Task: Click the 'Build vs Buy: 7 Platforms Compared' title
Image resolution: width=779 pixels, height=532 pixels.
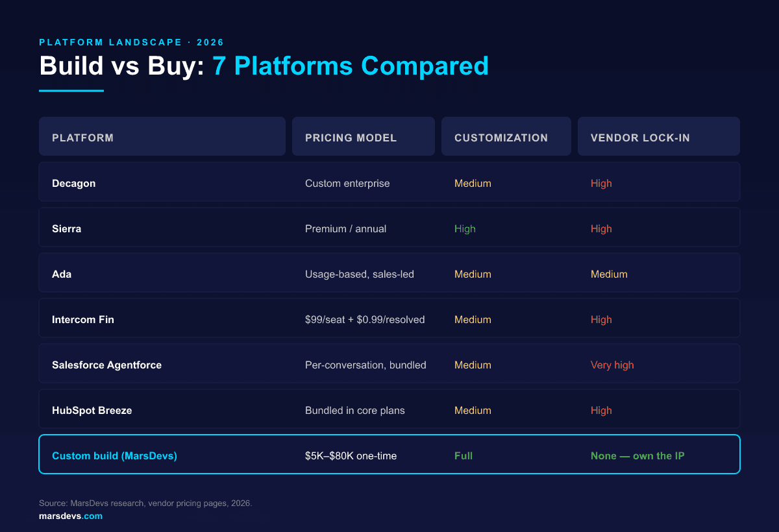Action: pos(264,66)
